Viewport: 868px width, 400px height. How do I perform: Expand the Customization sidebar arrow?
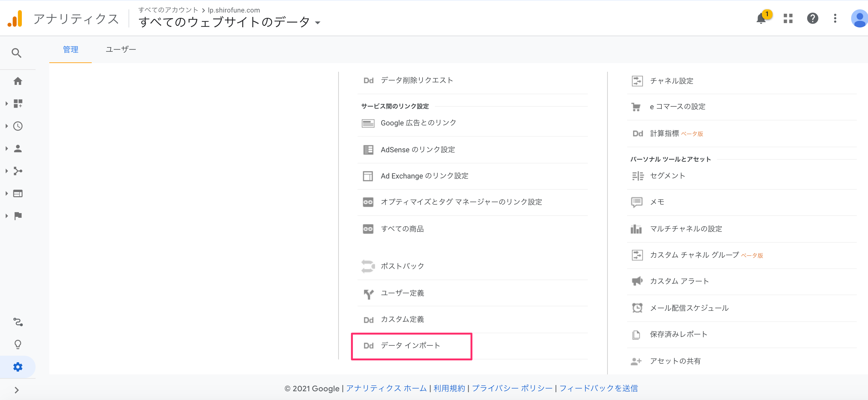point(7,104)
